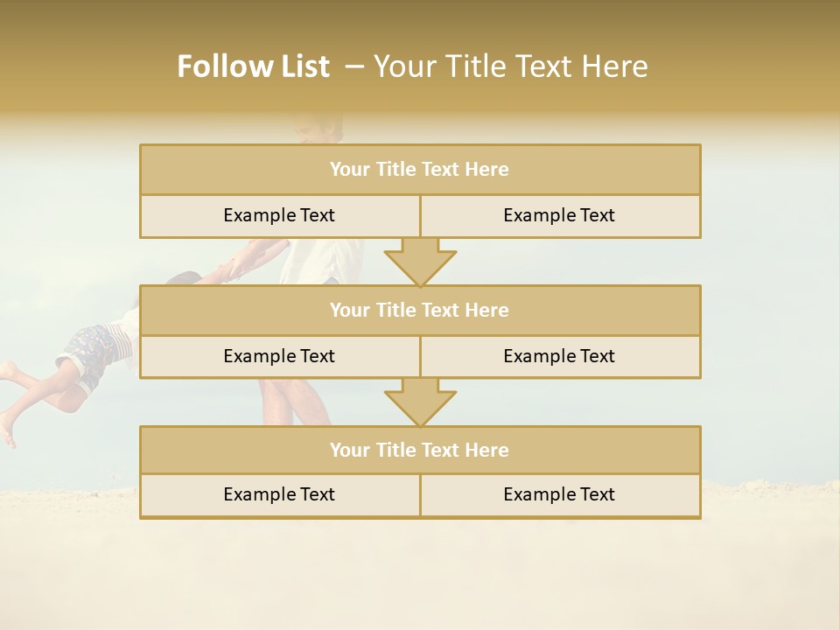Screen dimensions: 840x630
Task: Click right 'Example Text' cell in third box
Action: point(560,495)
